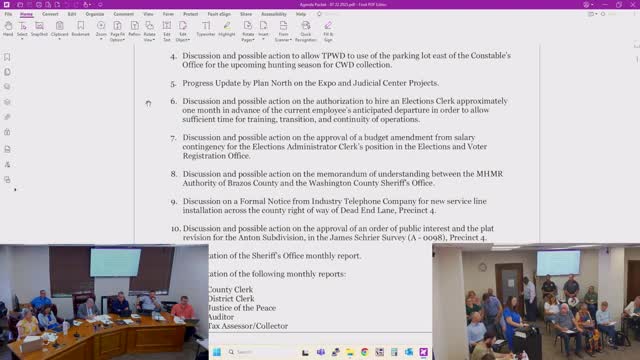Expand the Select tool dropdown arrow
This screenshot has height=360, width=640.
click(22, 39)
